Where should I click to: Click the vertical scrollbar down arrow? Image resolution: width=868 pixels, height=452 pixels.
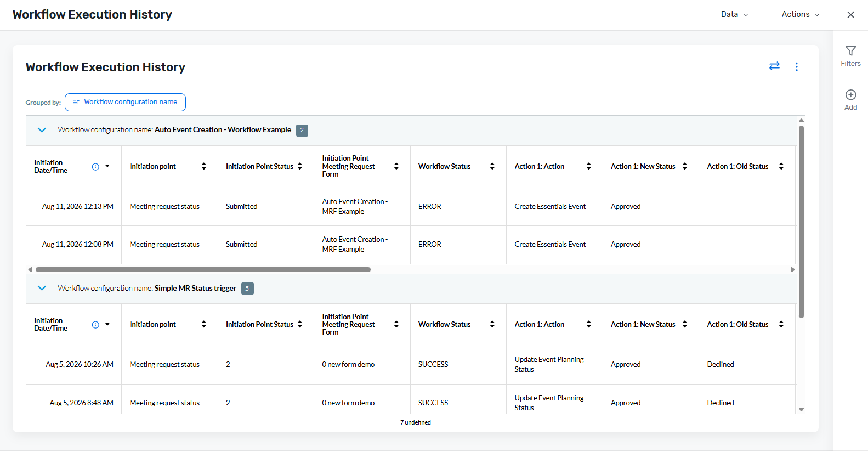pos(801,409)
